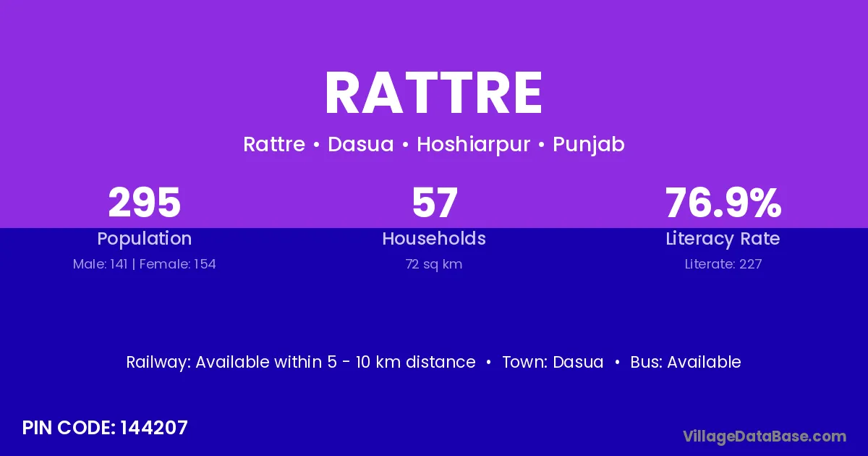Click the population number 295

pos(144,203)
